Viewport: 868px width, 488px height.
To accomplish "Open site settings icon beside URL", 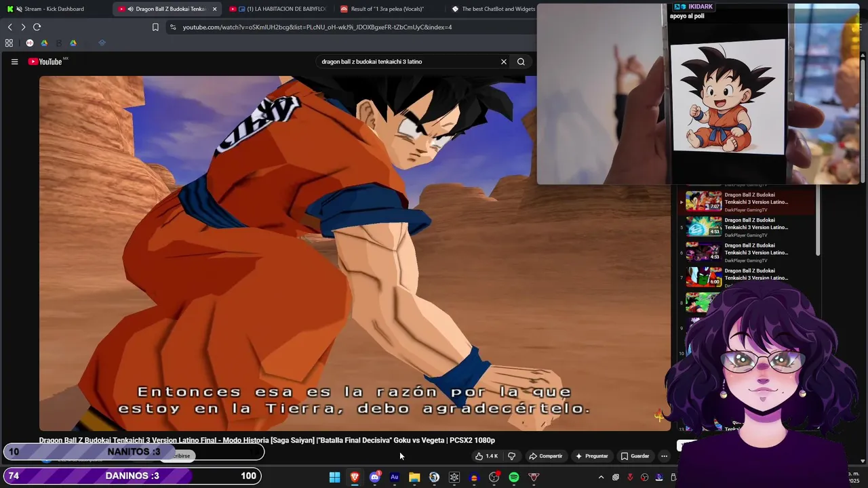I will tap(173, 27).
